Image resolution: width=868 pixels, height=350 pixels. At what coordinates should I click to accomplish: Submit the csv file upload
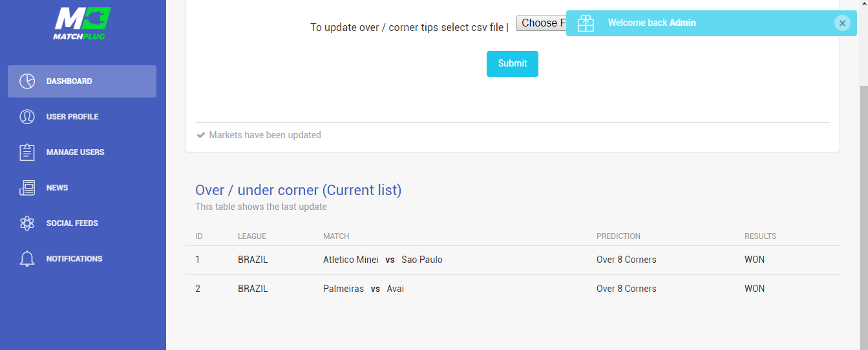[513, 64]
